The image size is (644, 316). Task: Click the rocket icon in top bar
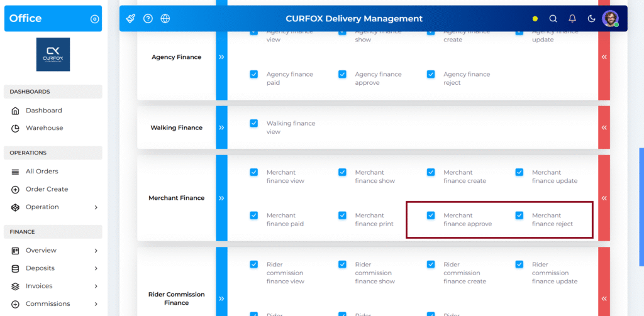pyautogui.click(x=131, y=18)
